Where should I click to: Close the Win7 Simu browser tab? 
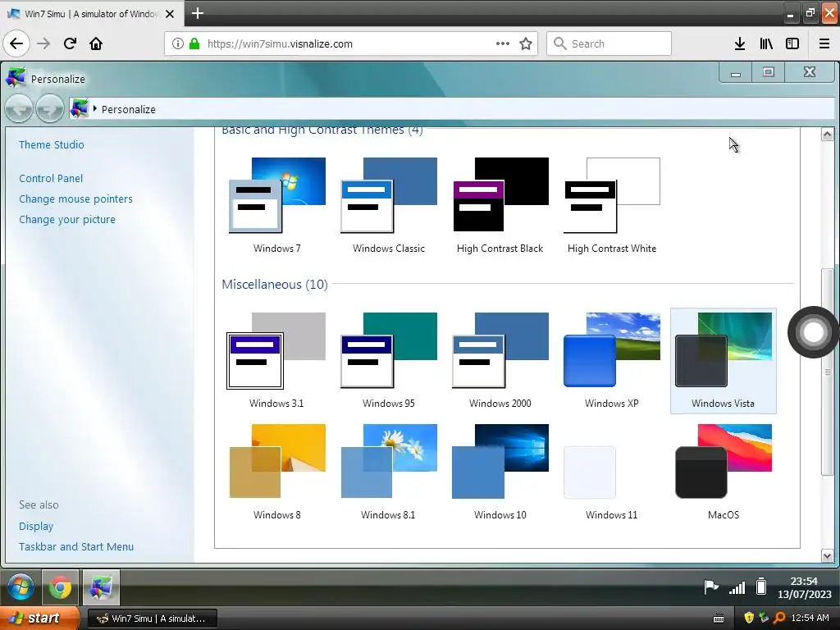(x=170, y=14)
